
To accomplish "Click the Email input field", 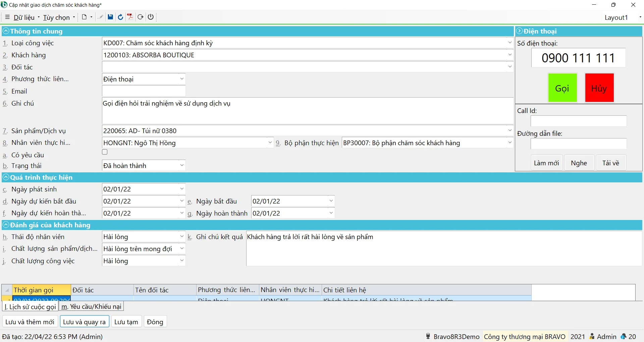I will [x=144, y=91].
